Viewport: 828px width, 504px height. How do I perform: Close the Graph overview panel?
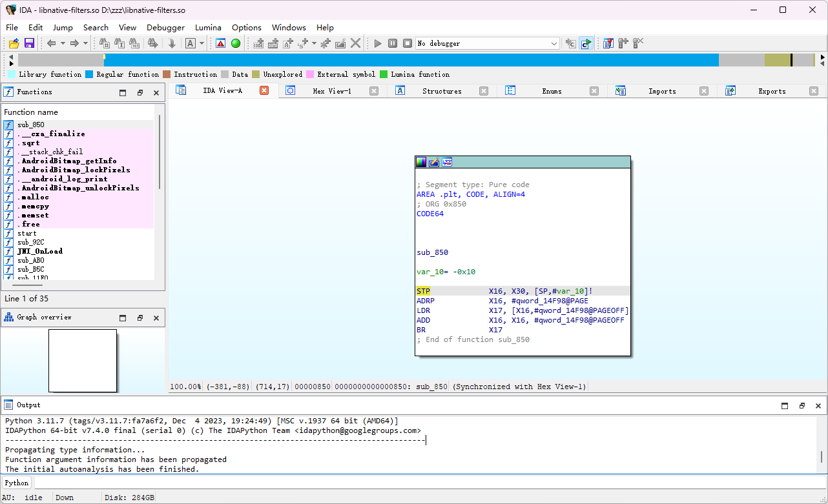(x=156, y=318)
